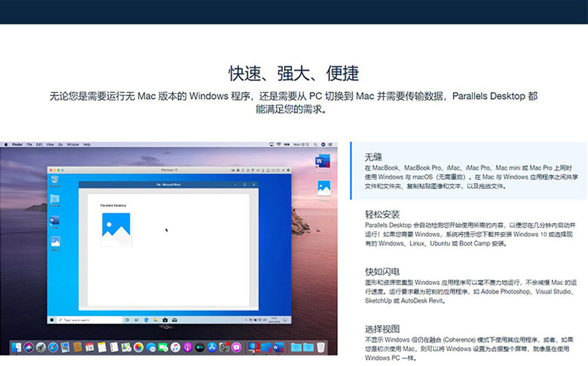Image resolution: width=588 pixels, height=366 pixels.
Task: Open the Help menu in menu bar
Action: tap(87, 144)
